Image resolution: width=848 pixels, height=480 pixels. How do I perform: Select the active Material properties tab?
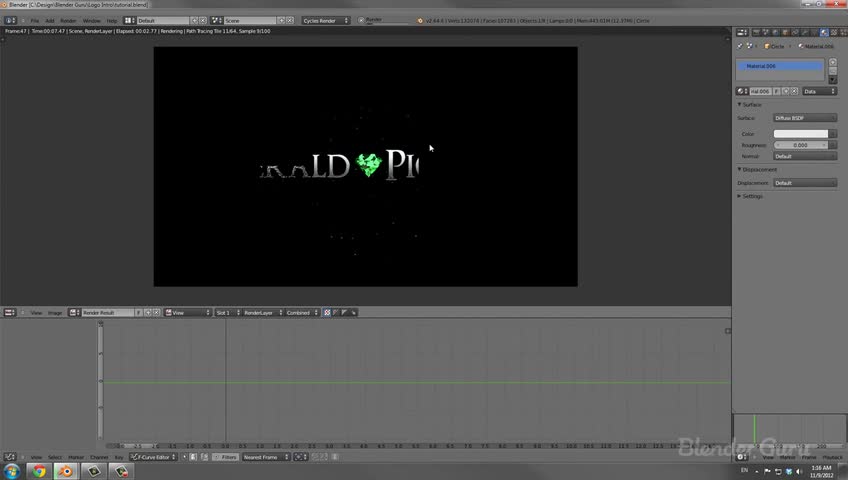(x=824, y=32)
